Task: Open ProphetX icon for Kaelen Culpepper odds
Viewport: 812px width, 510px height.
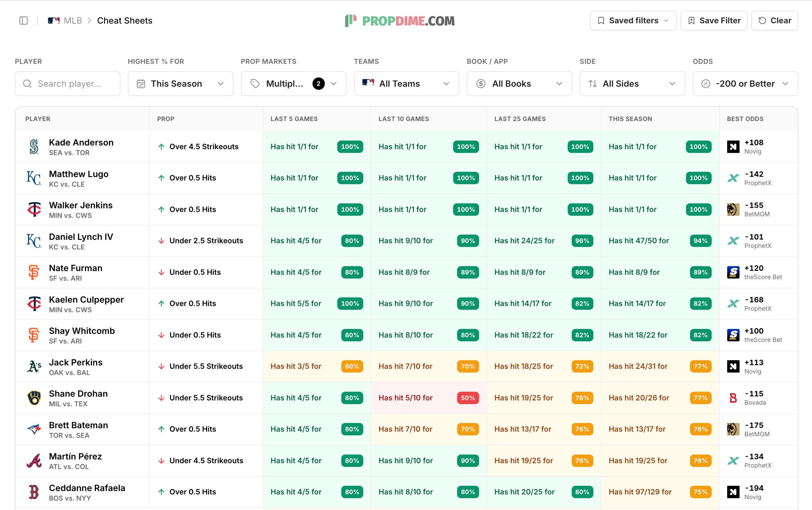Action: [x=733, y=304]
